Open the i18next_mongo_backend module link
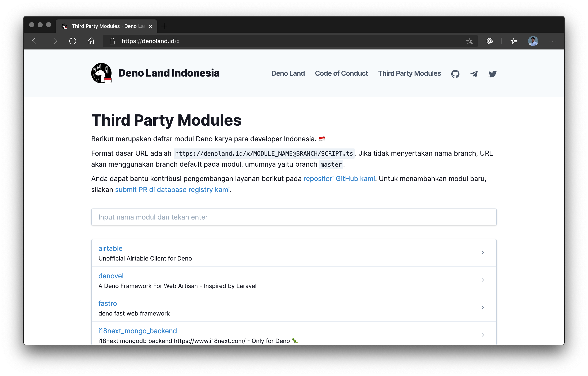Viewport: 588px width, 376px height. point(137,331)
